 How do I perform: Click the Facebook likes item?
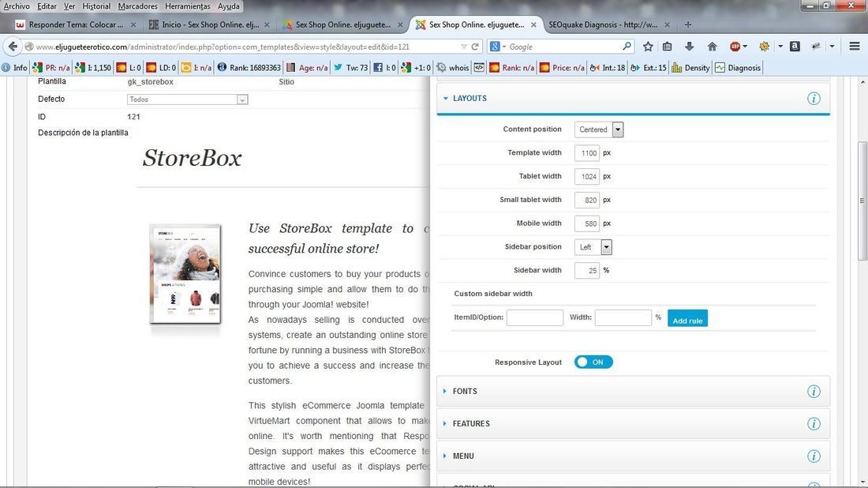point(384,68)
